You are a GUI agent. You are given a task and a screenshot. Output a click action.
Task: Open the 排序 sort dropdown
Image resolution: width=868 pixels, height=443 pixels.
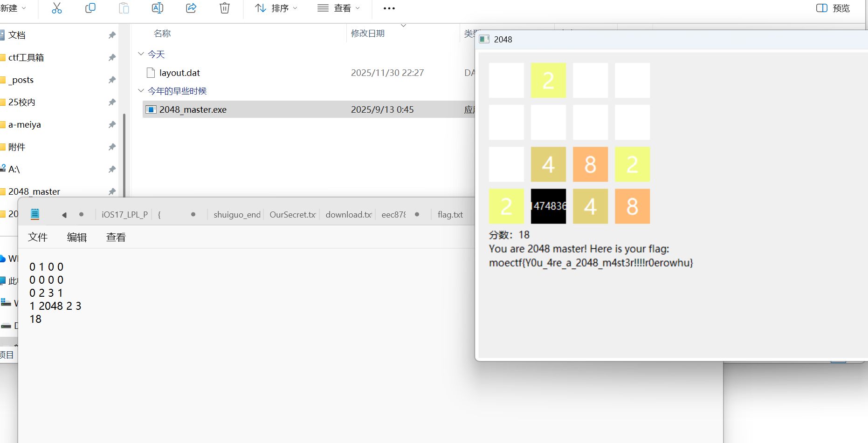click(x=276, y=8)
